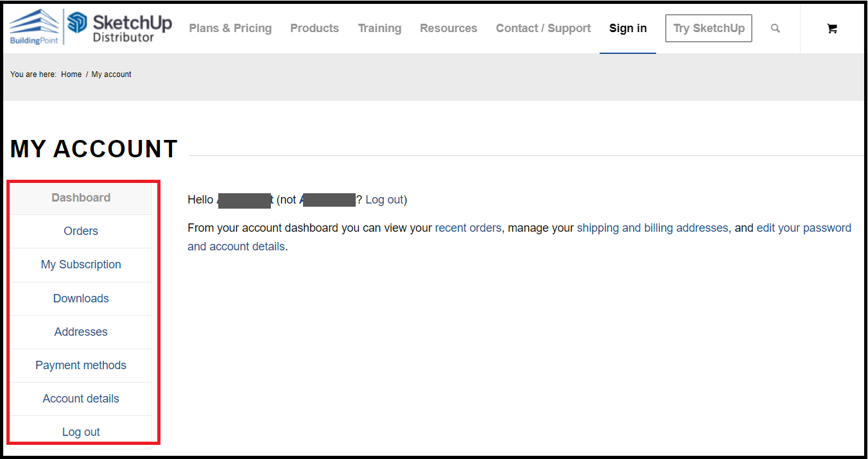Click Home in the breadcrumb
Image resolution: width=868 pixels, height=459 pixels.
[x=71, y=74]
